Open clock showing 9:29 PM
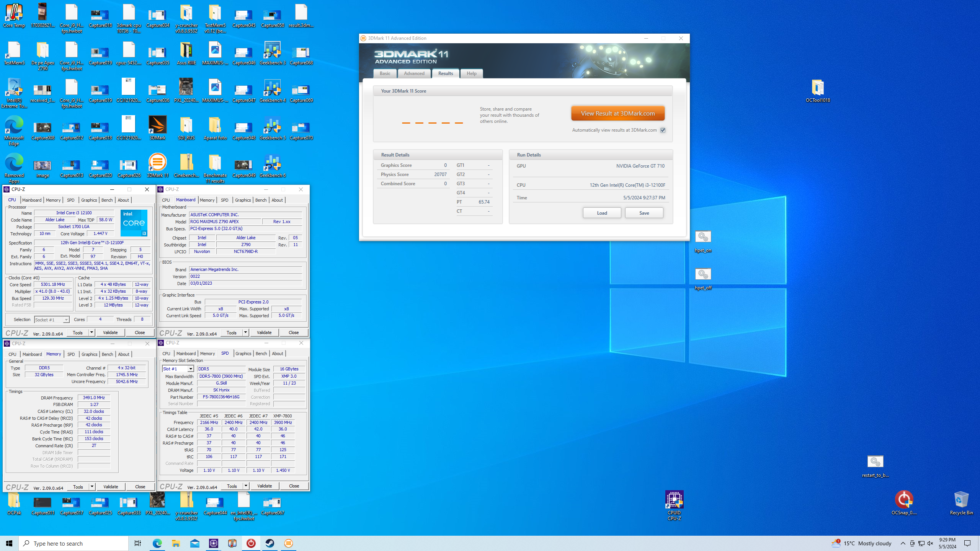980x551 pixels. coord(947,543)
